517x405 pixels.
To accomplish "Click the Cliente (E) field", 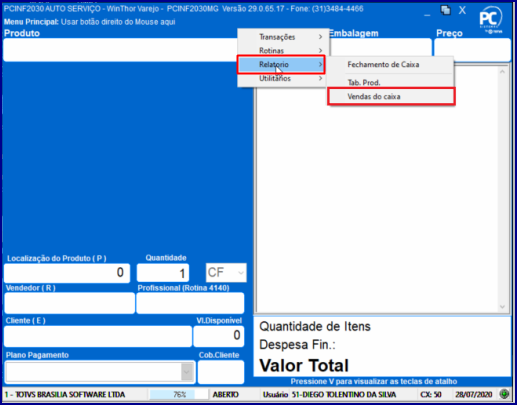I will click(x=98, y=336).
